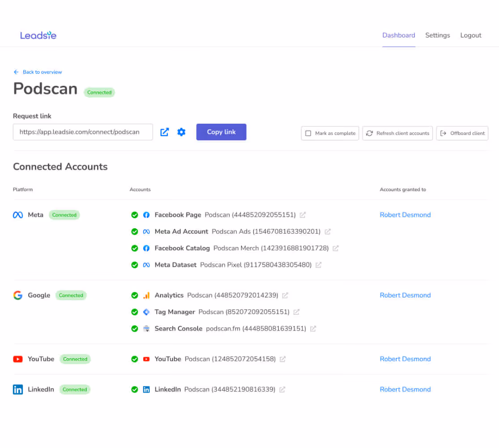Click 'Connected Accounts' heading
Viewport: 499px width, 448px height.
[x=60, y=167]
